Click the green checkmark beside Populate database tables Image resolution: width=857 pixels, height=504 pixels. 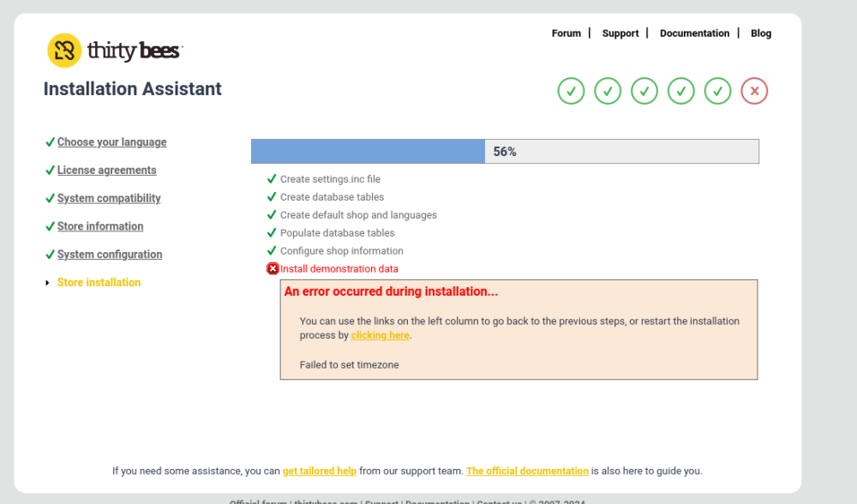pyautogui.click(x=272, y=233)
